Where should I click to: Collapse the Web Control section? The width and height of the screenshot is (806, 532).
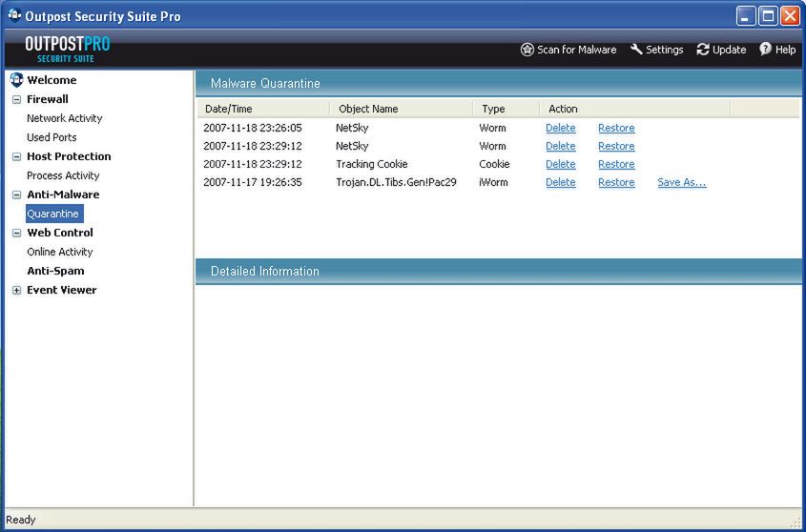click(x=16, y=233)
